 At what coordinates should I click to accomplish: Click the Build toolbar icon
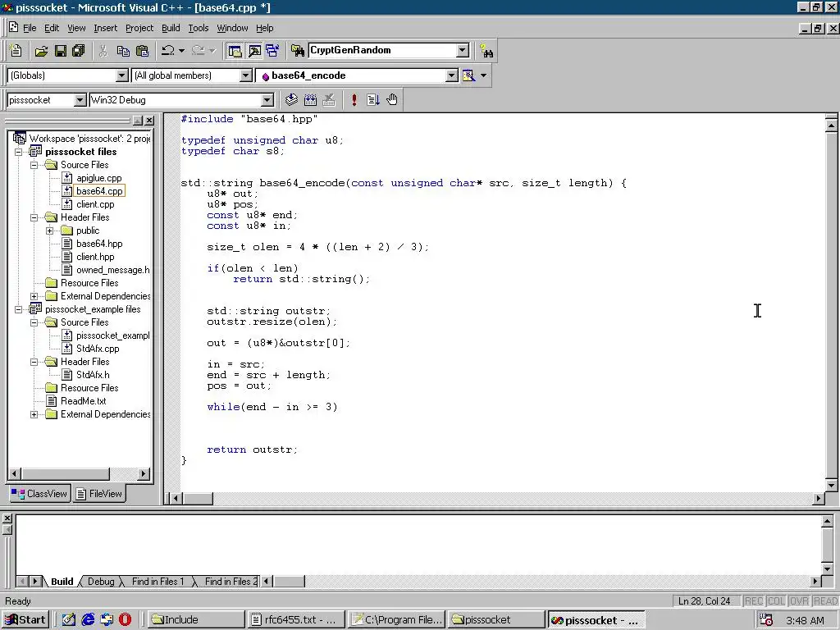click(x=310, y=99)
